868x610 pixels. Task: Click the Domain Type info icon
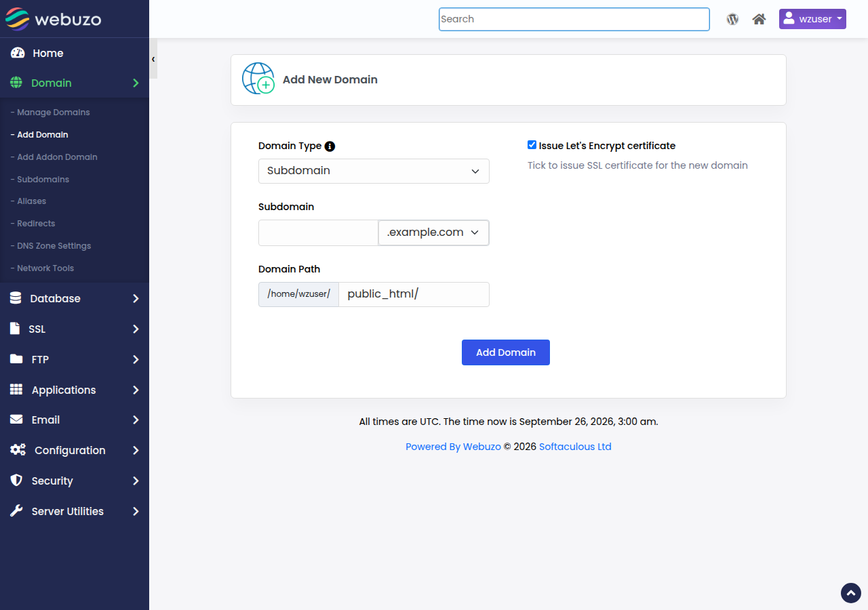[x=330, y=146]
